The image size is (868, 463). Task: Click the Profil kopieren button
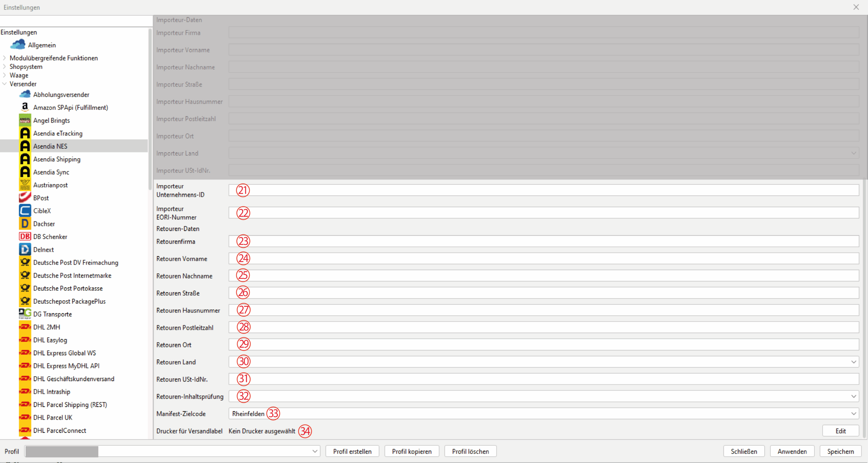pos(412,451)
